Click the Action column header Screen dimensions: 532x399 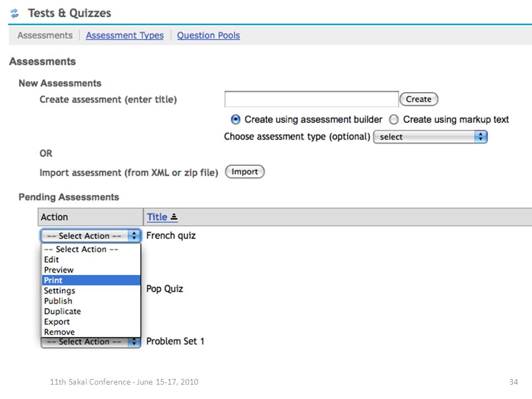tap(90, 217)
